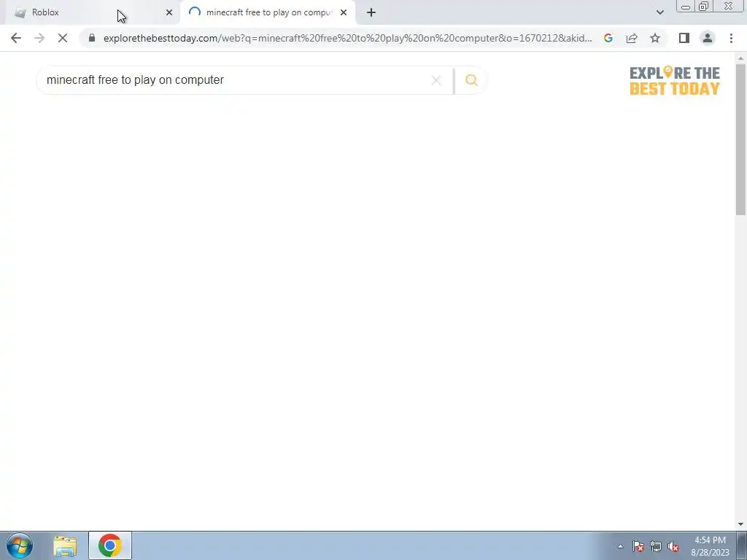The width and height of the screenshot is (747, 560).
Task: Open the taskbar clock and date
Action: pos(710,546)
